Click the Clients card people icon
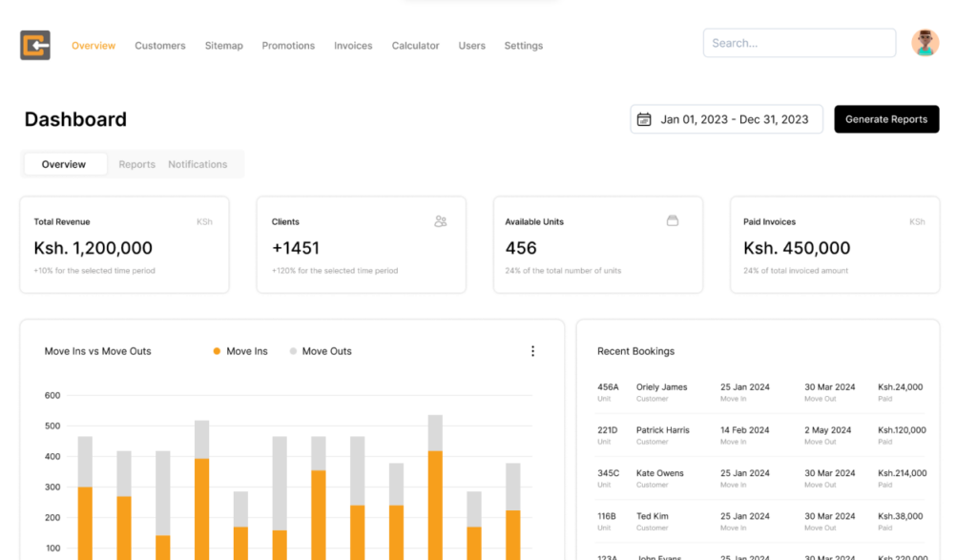This screenshot has height=560, width=977. point(440,221)
